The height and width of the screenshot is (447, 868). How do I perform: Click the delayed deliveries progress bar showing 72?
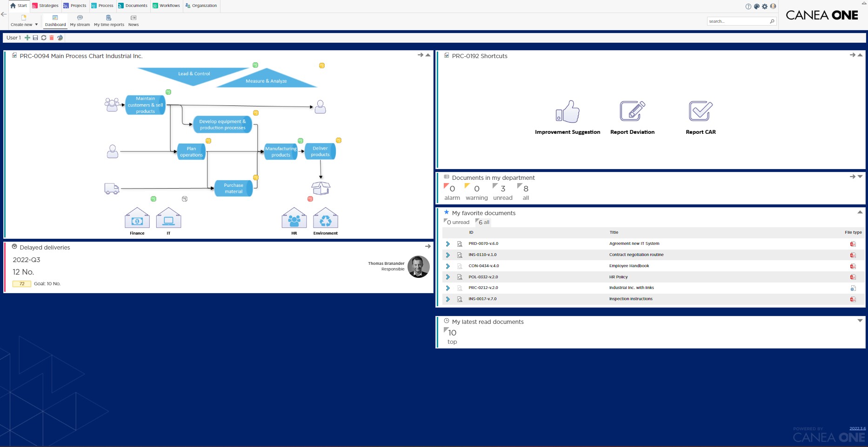[x=21, y=283]
